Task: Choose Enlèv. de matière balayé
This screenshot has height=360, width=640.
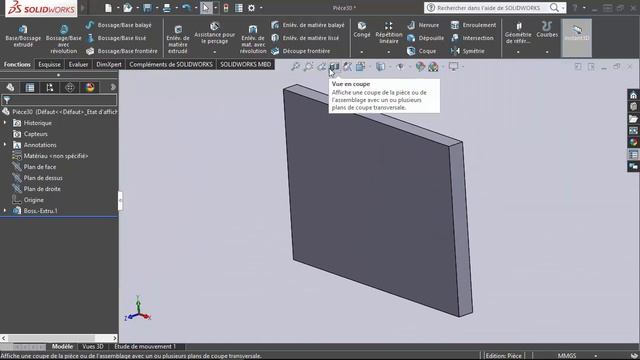Action: pyautogui.click(x=307, y=25)
